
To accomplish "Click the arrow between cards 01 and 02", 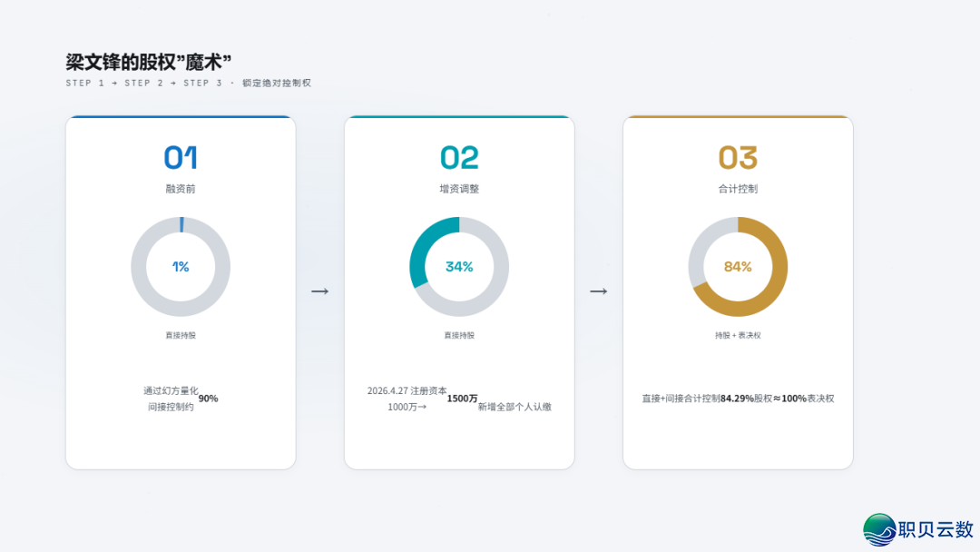I will pos(320,291).
